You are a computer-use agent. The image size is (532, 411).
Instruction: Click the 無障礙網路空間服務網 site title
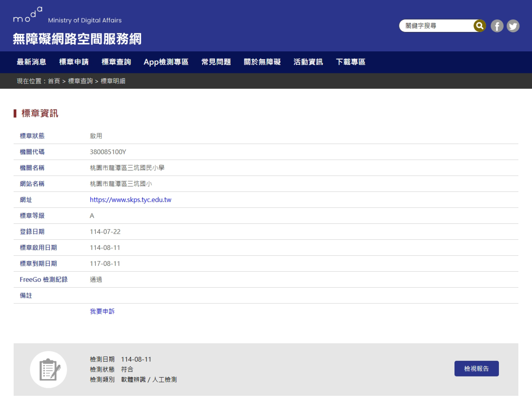(77, 39)
